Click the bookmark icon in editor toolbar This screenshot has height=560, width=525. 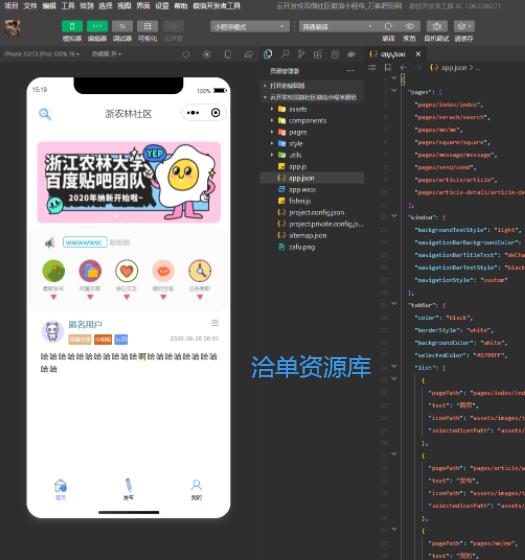coord(388,68)
